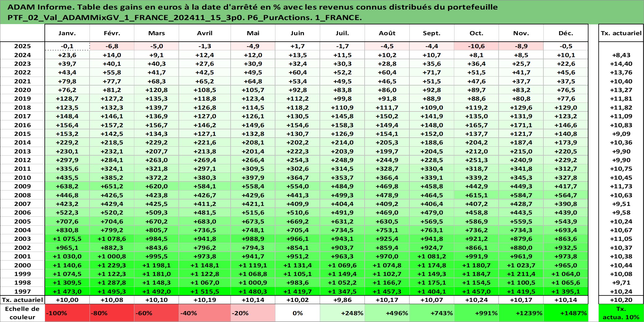Click the Mars column header

(157, 33)
